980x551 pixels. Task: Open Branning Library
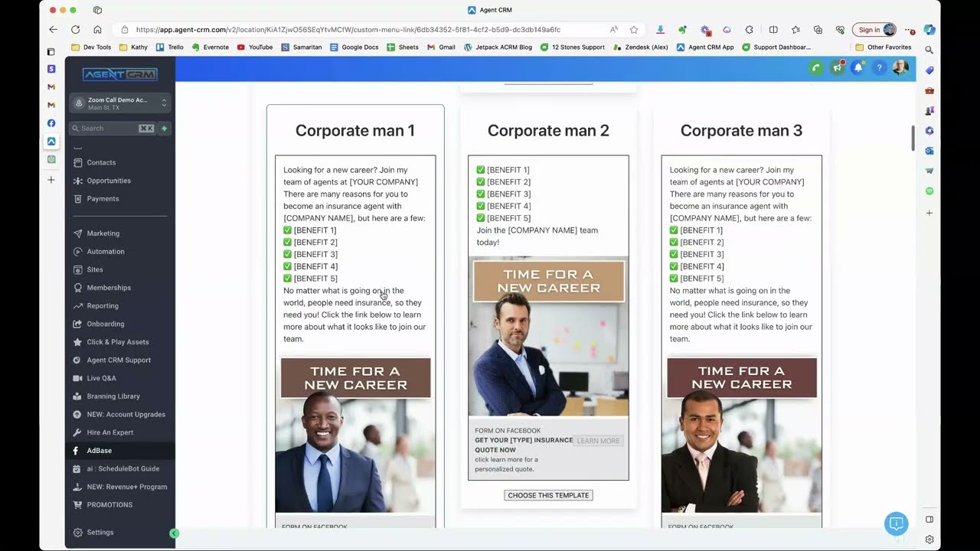pyautogui.click(x=113, y=396)
